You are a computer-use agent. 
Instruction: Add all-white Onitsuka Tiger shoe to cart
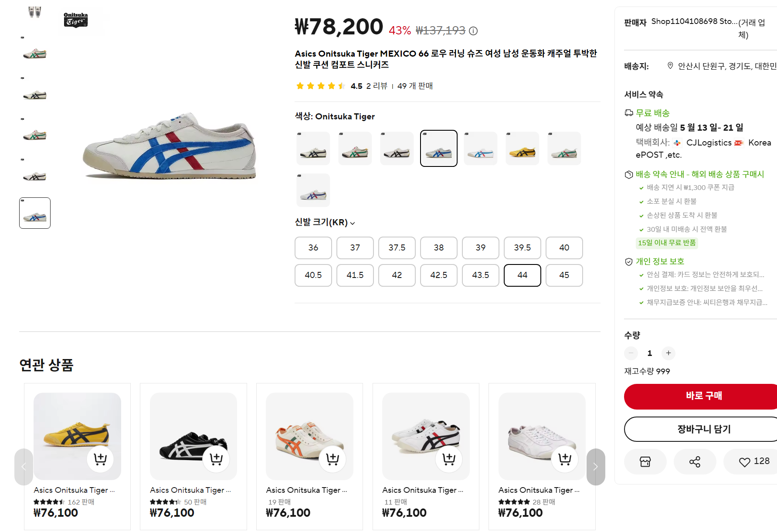tap(565, 458)
